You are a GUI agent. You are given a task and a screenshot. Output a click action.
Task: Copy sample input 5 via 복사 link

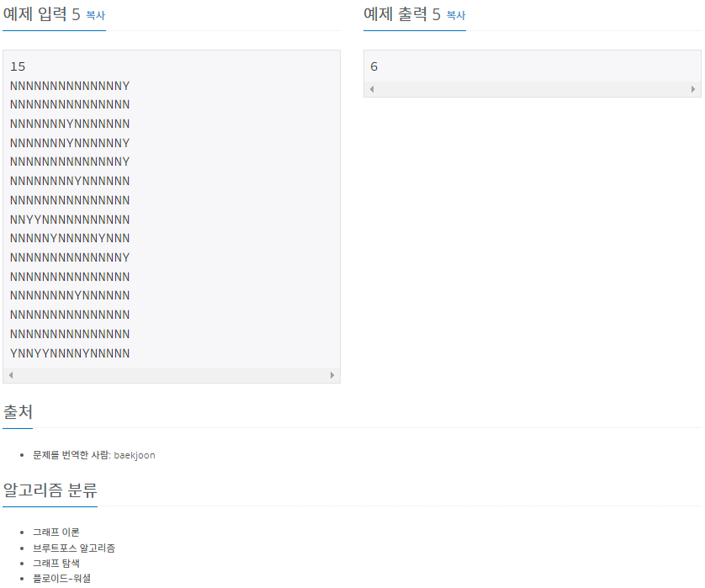coord(95,15)
